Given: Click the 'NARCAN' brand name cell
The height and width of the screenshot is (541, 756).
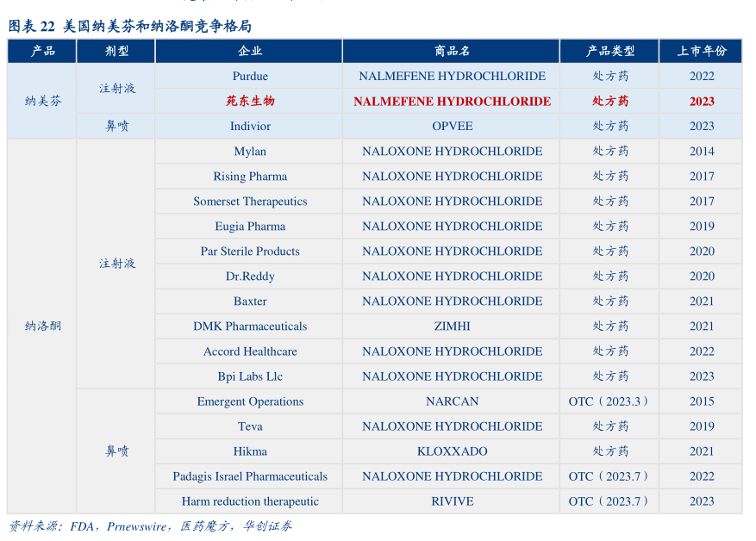Looking at the screenshot, I should [452, 401].
